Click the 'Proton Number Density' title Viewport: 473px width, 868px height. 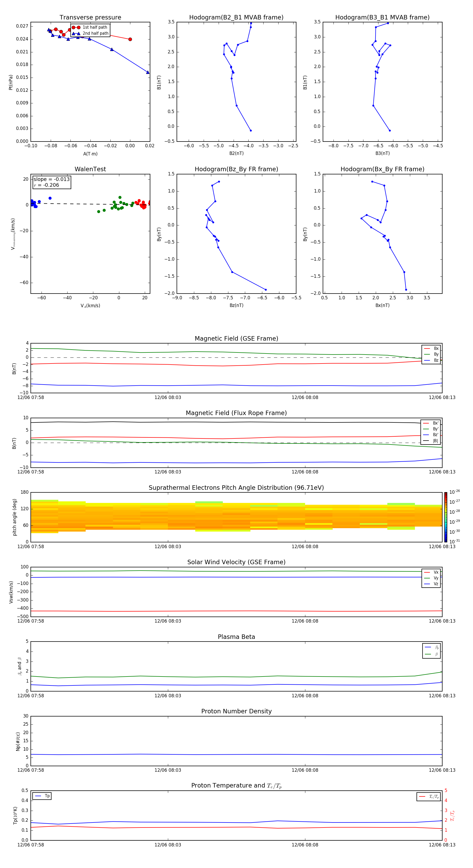(x=236, y=711)
